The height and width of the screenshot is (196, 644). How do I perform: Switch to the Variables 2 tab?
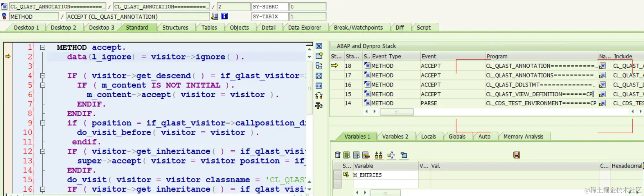tap(395, 137)
